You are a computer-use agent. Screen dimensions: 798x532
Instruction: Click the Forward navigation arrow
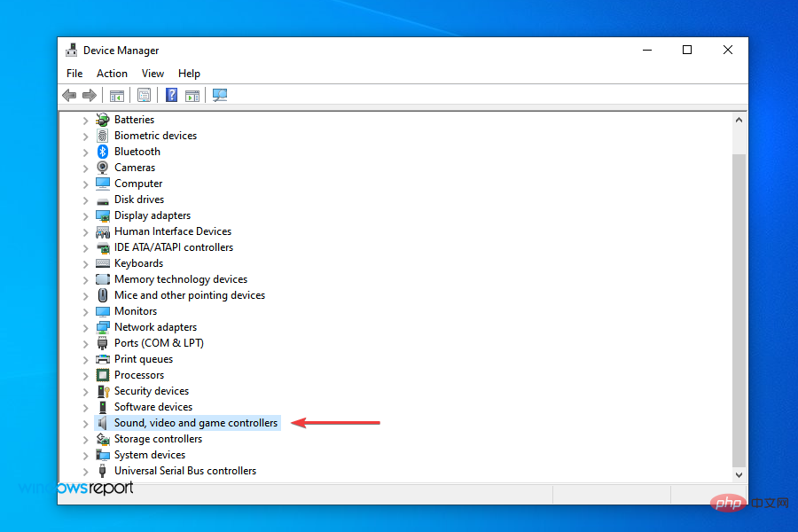(x=90, y=95)
